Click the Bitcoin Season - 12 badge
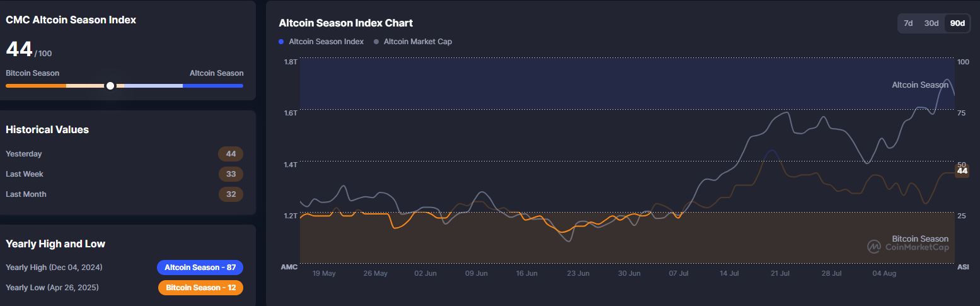980x306 pixels. (x=200, y=288)
